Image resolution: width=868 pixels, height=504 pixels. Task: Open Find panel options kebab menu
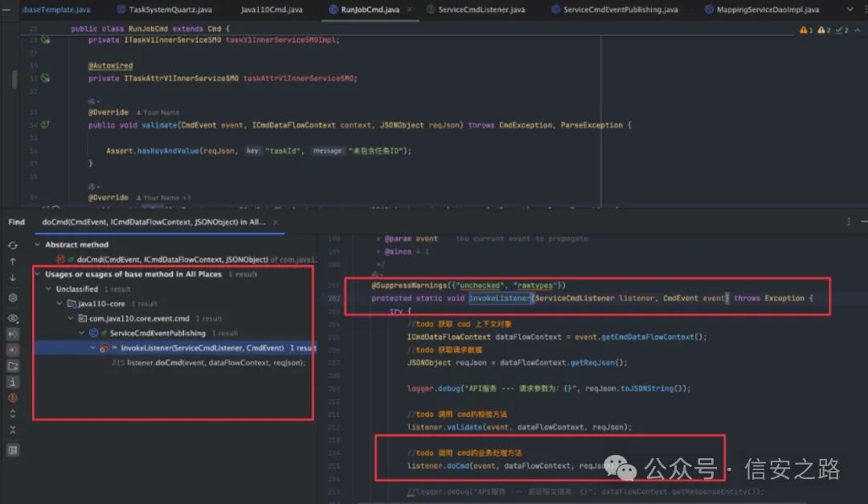click(x=849, y=222)
